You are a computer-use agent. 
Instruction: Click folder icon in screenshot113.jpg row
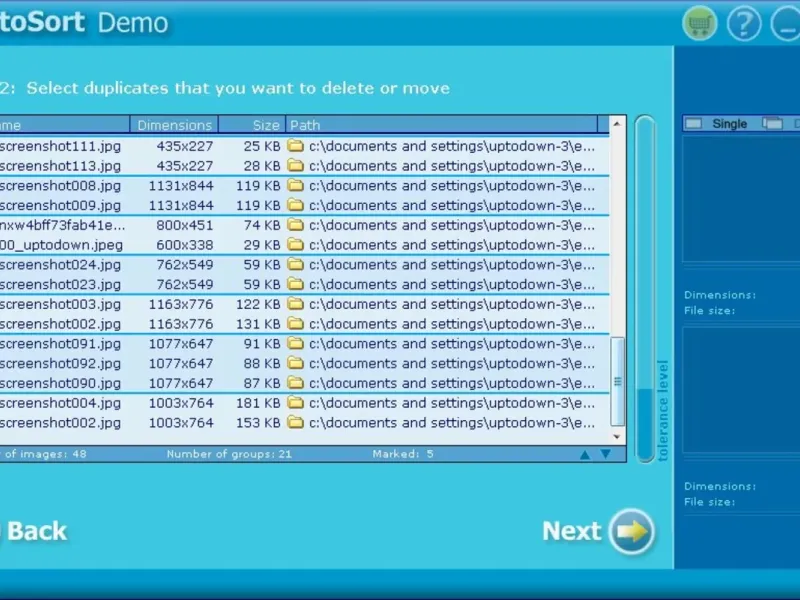pyautogui.click(x=295, y=166)
